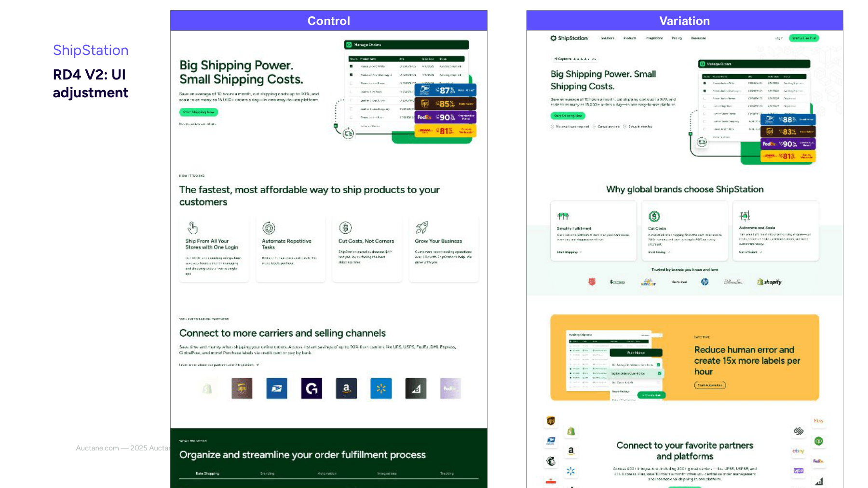The width and height of the screenshot is (868, 488).
Task: Select the Integrations tab in Control
Action: click(387, 474)
